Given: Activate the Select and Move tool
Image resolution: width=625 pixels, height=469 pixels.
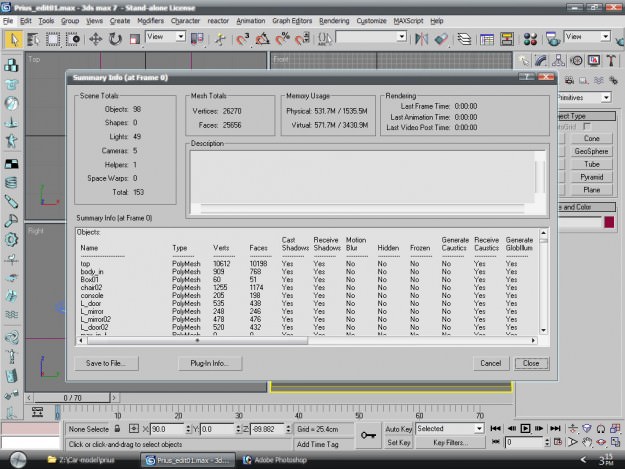Looking at the screenshot, I should (x=95, y=39).
